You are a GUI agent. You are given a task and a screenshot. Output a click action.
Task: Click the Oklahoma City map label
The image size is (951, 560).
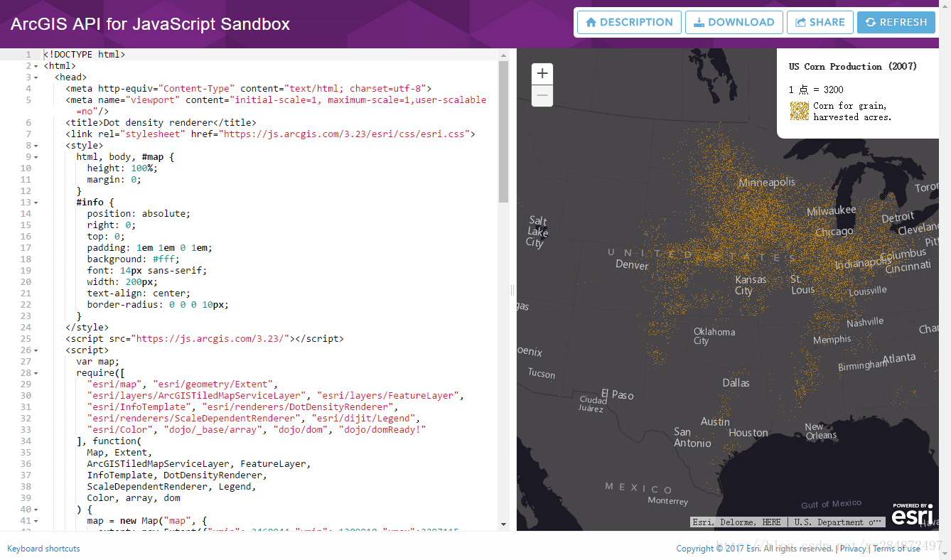[x=714, y=336]
